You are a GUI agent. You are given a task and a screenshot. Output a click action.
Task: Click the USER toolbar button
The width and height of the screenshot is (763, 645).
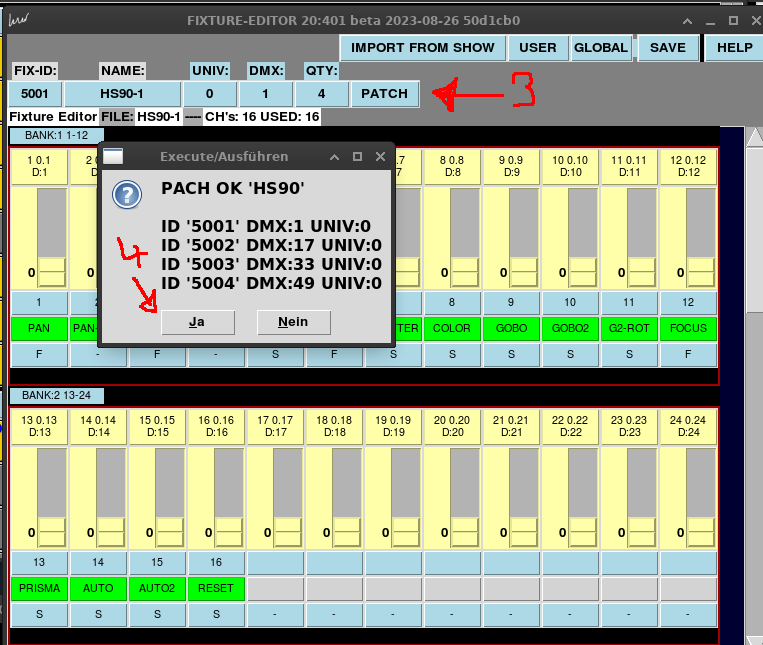538,47
